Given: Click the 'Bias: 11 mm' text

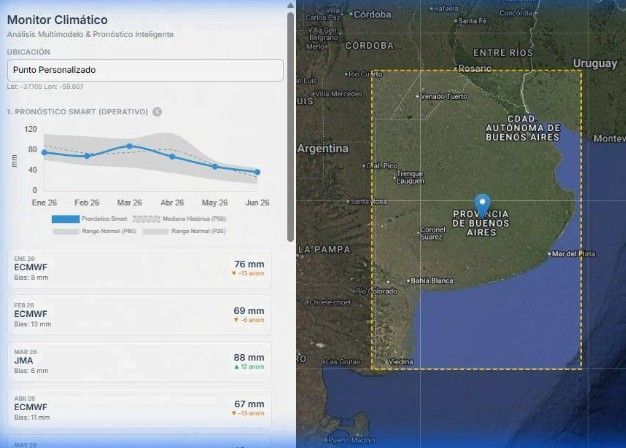Looking at the screenshot, I should (x=32, y=418).
